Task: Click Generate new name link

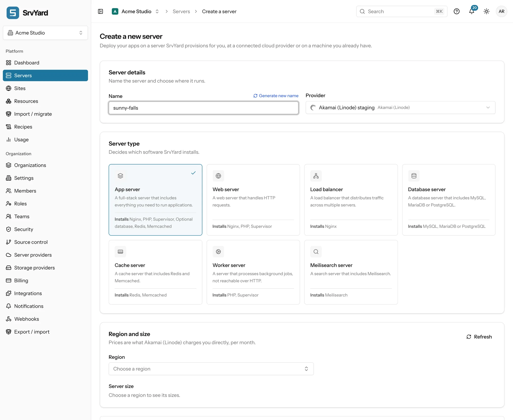Action: [276, 96]
